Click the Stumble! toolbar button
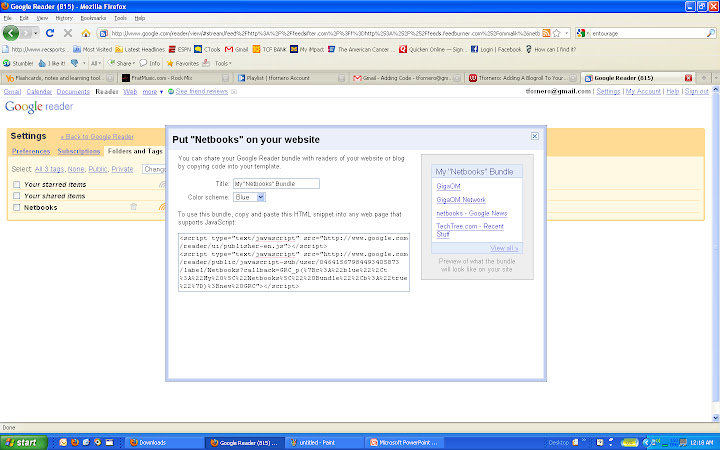Image resolution: width=720 pixels, height=450 pixels. (x=18, y=63)
